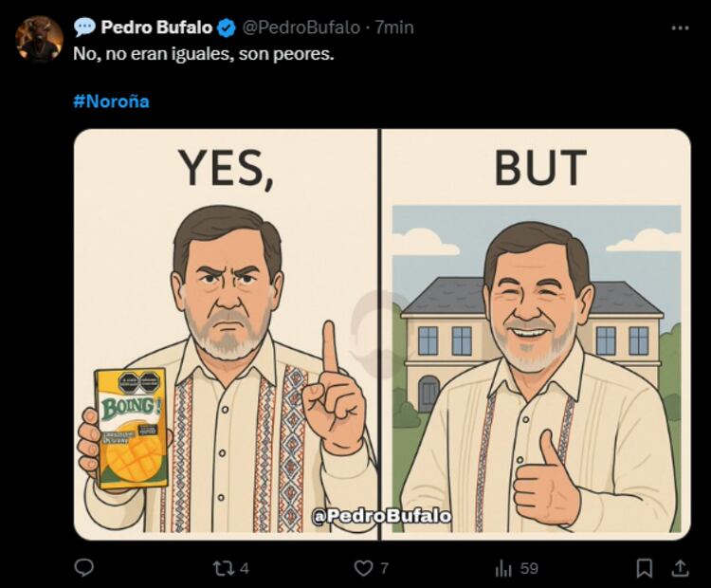The height and width of the screenshot is (588, 711).
Task: Click the blue verified badge
Action: click(228, 28)
